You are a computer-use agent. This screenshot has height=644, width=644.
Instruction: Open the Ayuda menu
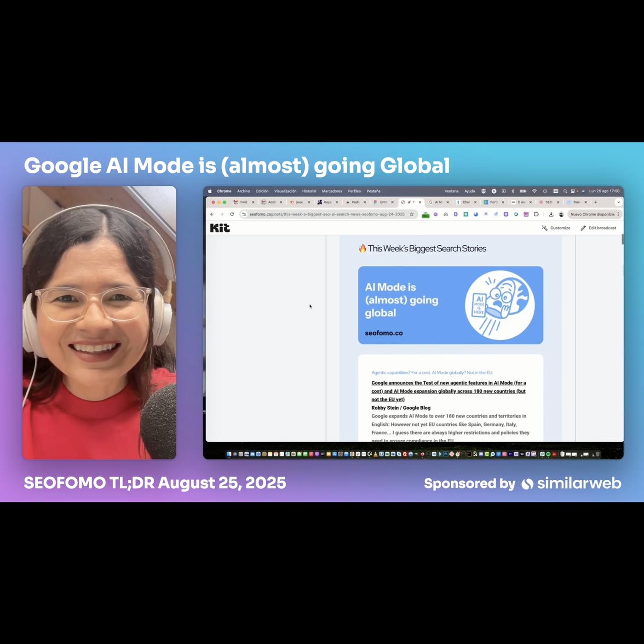pos(470,191)
